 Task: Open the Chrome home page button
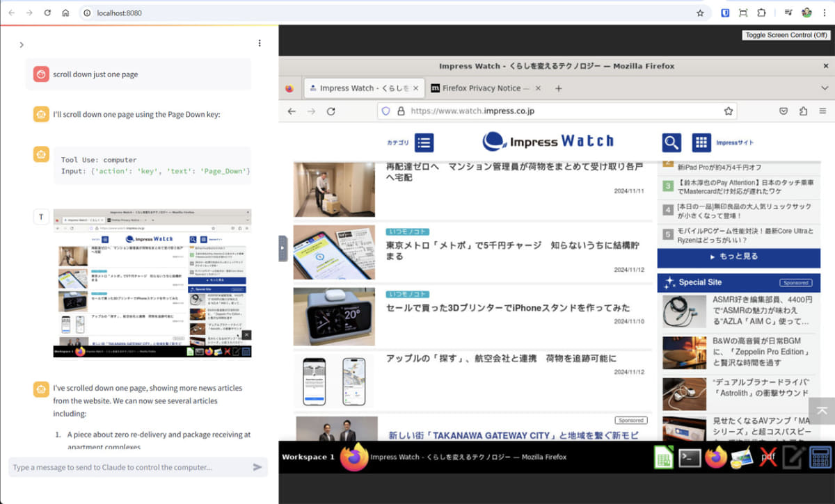(x=65, y=13)
